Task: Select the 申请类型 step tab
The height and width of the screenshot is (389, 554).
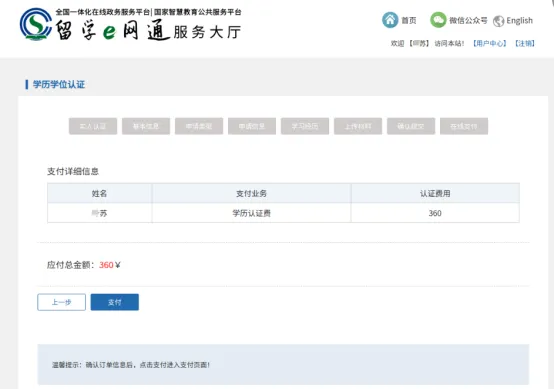Action: (199, 126)
